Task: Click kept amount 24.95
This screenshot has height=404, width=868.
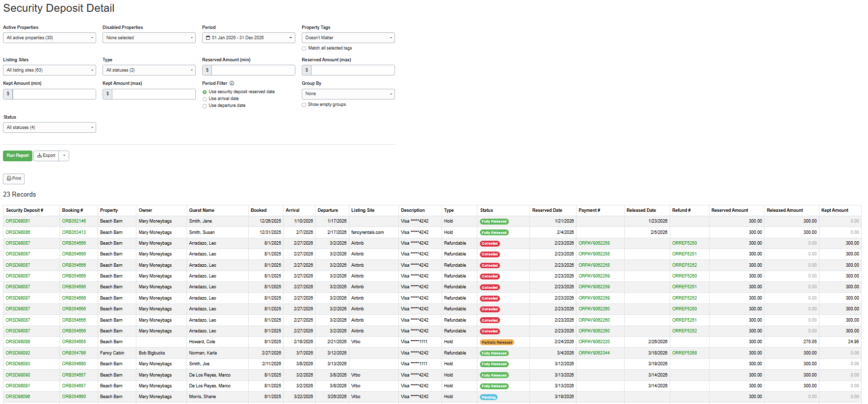Action: click(853, 342)
